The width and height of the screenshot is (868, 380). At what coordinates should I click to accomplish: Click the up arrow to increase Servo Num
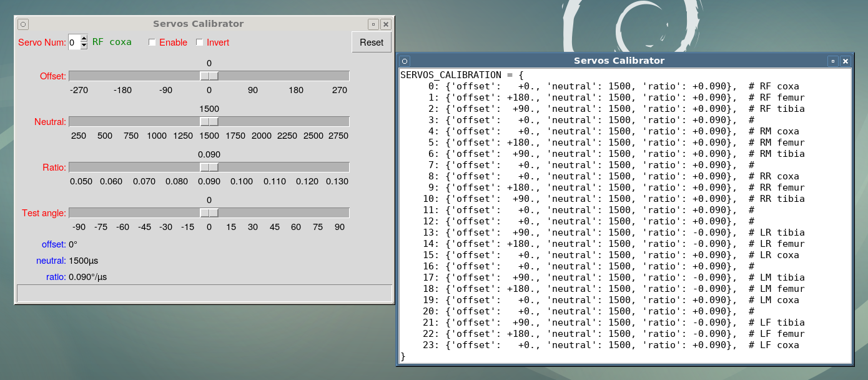tap(84, 39)
